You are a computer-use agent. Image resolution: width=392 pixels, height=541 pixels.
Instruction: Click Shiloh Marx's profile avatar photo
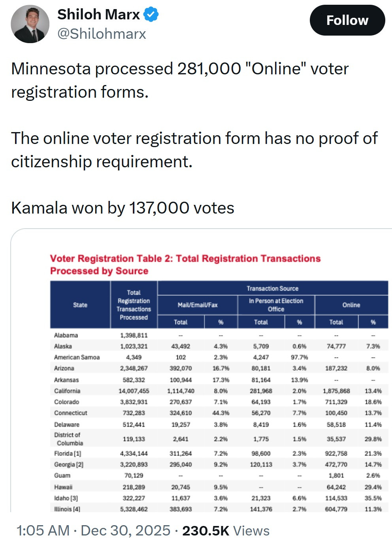(x=30, y=24)
